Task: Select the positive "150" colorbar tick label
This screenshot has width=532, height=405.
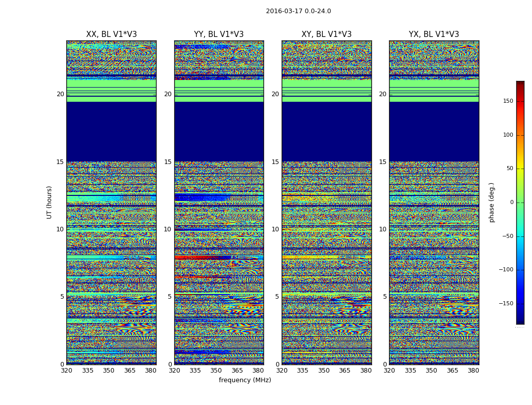Action: point(508,101)
